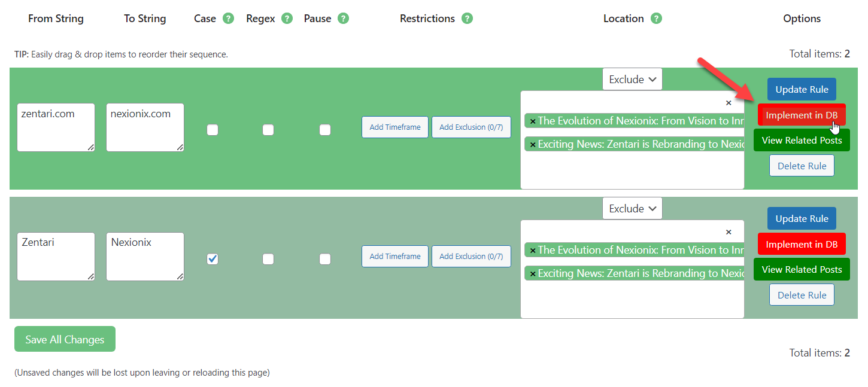Open Exclude dropdown in Zentari rule
This screenshot has height=387, width=868.
point(632,208)
